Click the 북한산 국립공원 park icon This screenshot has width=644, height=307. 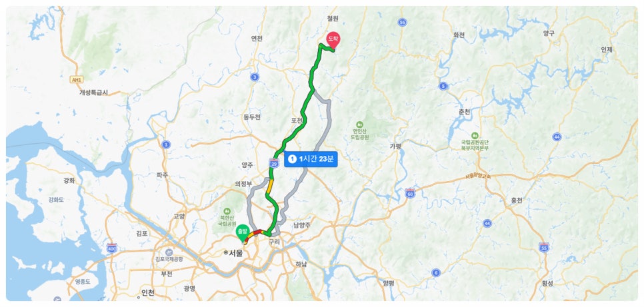click(x=227, y=211)
